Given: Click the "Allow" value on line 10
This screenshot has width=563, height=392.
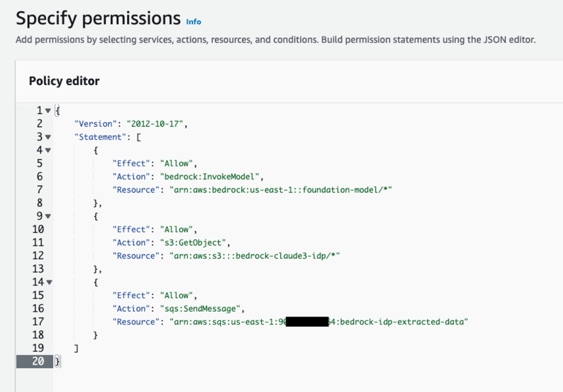Looking at the screenshot, I should (x=176, y=229).
